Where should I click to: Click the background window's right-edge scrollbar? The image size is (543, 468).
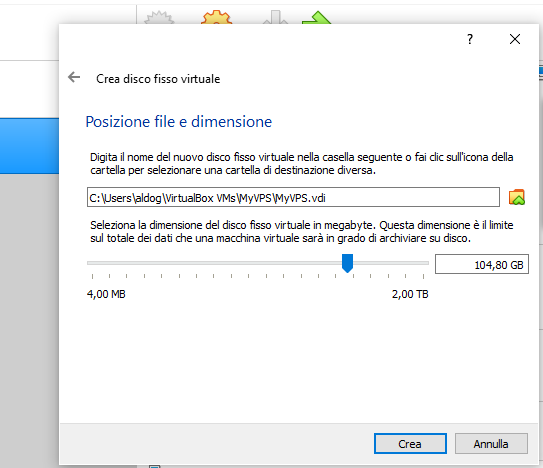541,242
